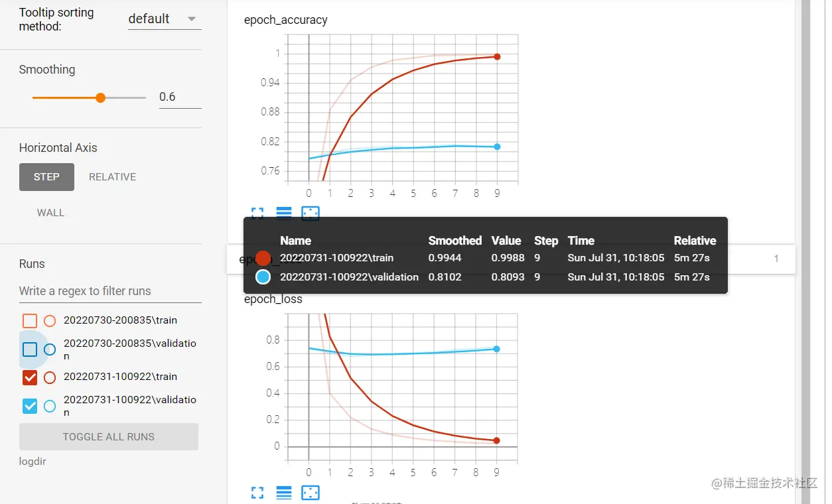Fit epoch_loss chart domain to data
The height and width of the screenshot is (504, 832).
tap(311, 493)
